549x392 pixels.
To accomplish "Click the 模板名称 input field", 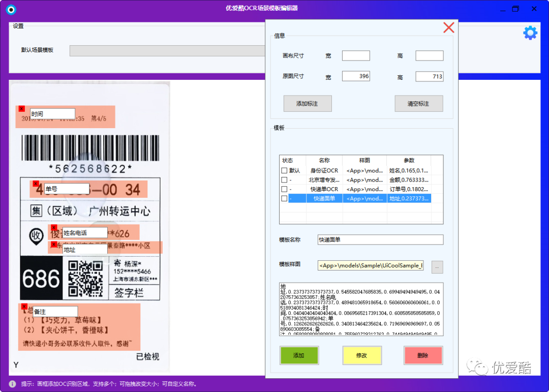I will coord(380,239).
